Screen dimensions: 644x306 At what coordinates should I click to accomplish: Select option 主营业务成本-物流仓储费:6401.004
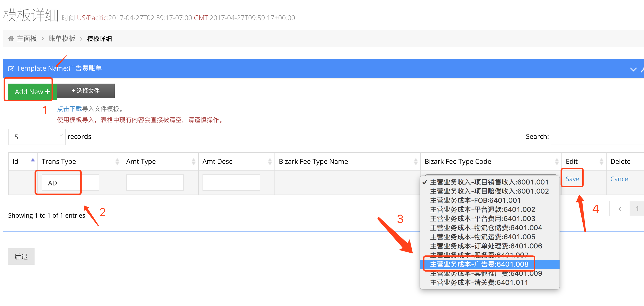point(489,228)
